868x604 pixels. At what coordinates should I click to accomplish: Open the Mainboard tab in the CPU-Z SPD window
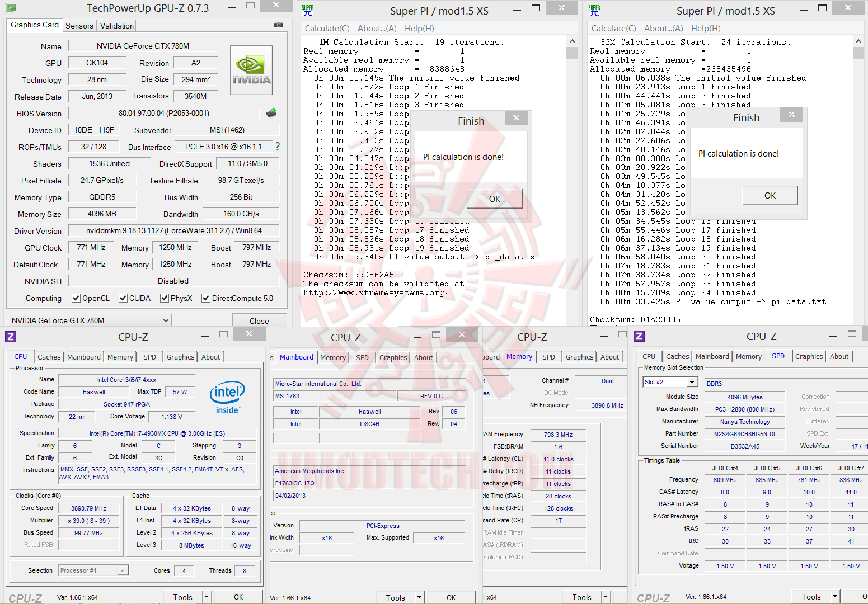click(712, 356)
